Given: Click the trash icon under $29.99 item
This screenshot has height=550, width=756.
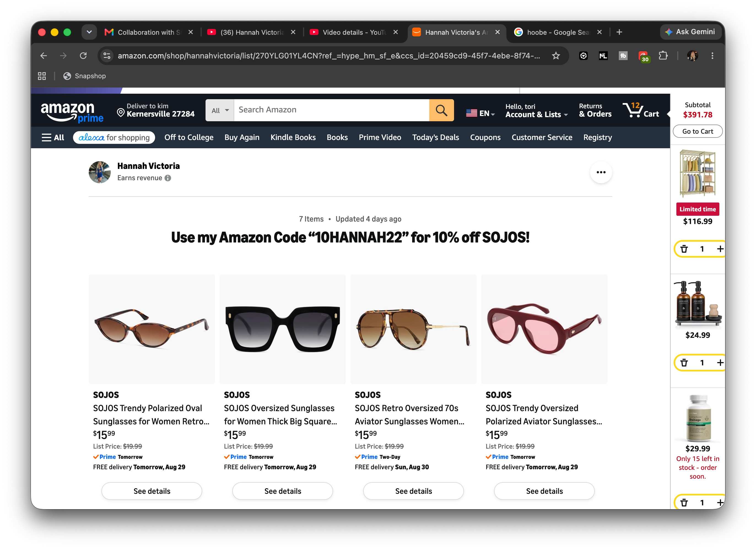Looking at the screenshot, I should tap(684, 502).
